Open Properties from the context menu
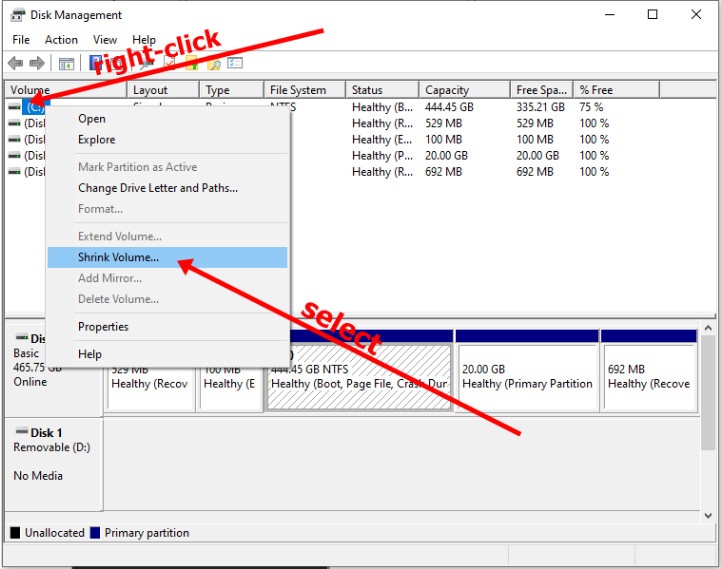 pyautogui.click(x=167, y=327)
